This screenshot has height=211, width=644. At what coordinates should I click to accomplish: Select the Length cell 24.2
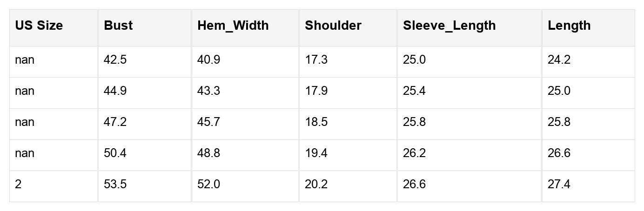click(x=559, y=60)
